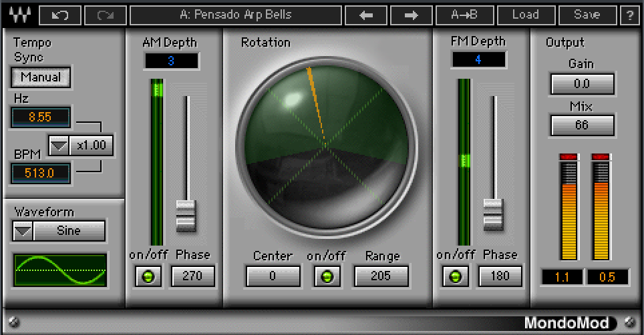
Task: Select the FM Phase 180 value box
Action: click(x=500, y=276)
